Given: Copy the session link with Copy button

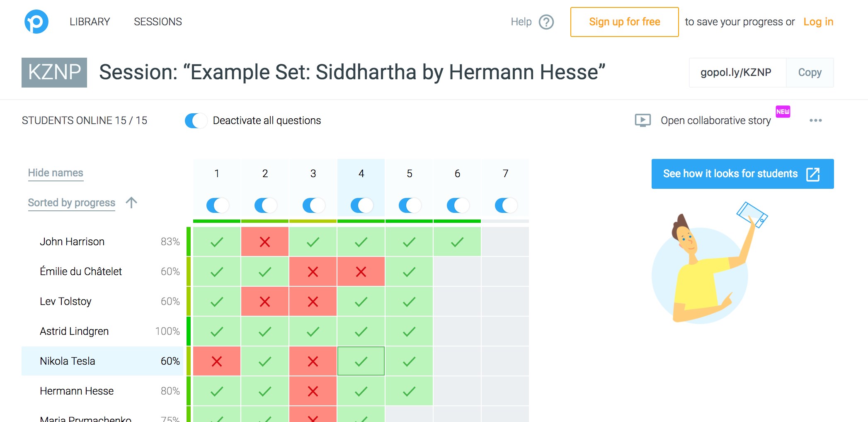Looking at the screenshot, I should point(810,73).
